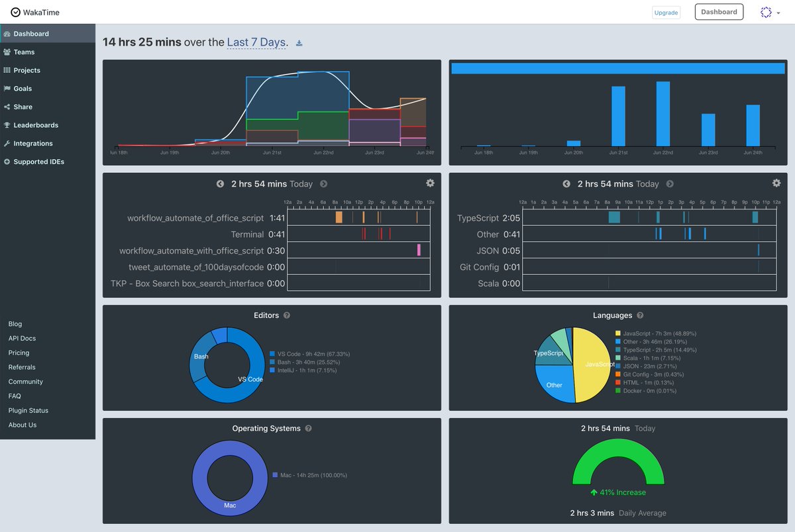This screenshot has height=532, width=795.
Task: Click TKP - Box Search project label
Action: coord(187,284)
